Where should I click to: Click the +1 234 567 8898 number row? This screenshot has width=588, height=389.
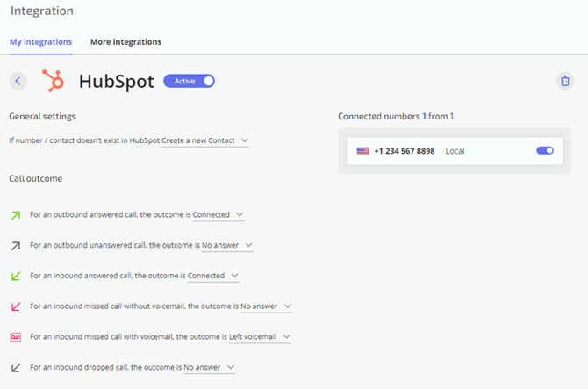[455, 151]
